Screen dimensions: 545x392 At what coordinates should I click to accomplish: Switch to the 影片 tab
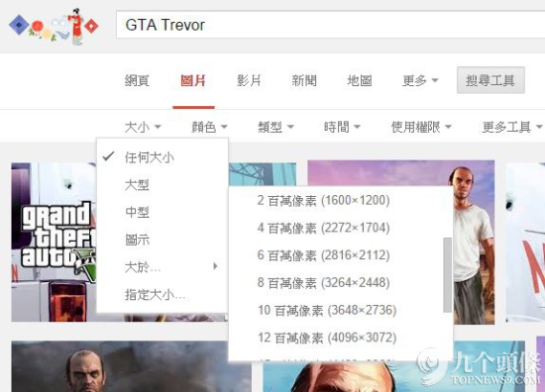249,80
